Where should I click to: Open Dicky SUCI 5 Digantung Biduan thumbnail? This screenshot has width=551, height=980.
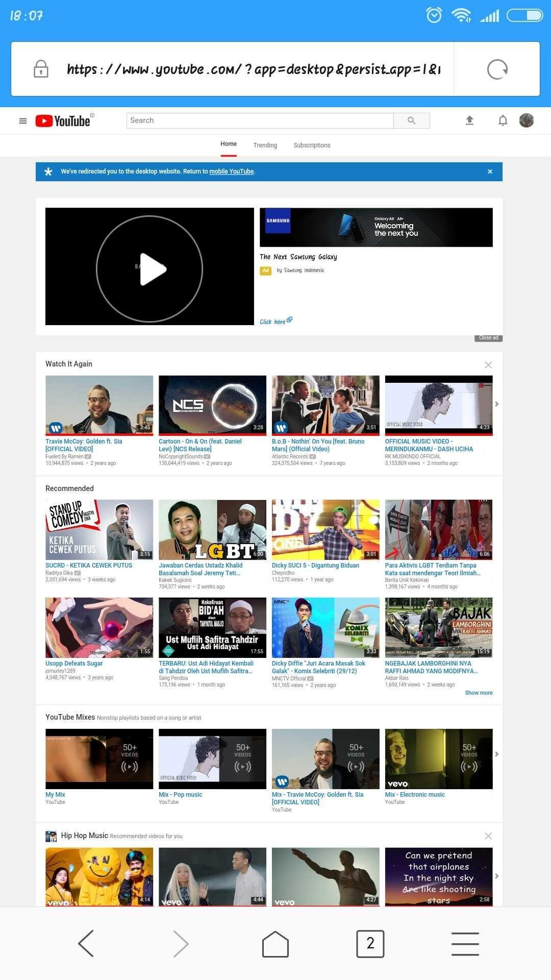[x=325, y=530]
